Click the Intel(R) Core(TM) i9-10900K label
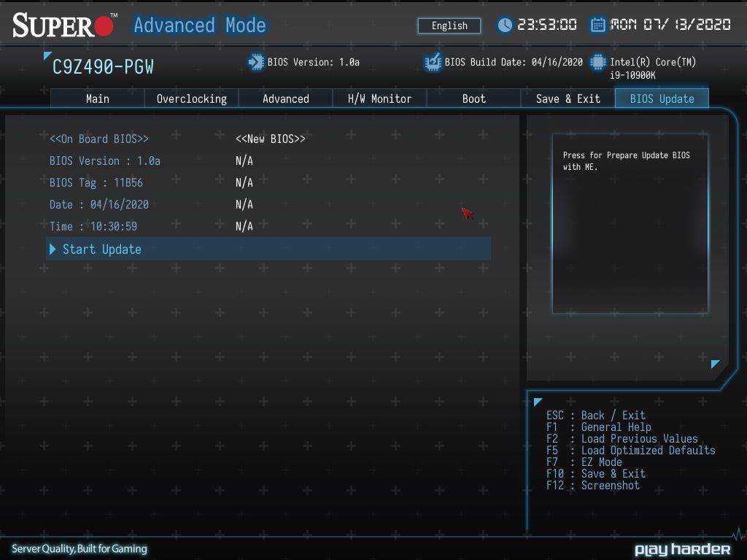This screenshot has width=747, height=560. [x=653, y=68]
